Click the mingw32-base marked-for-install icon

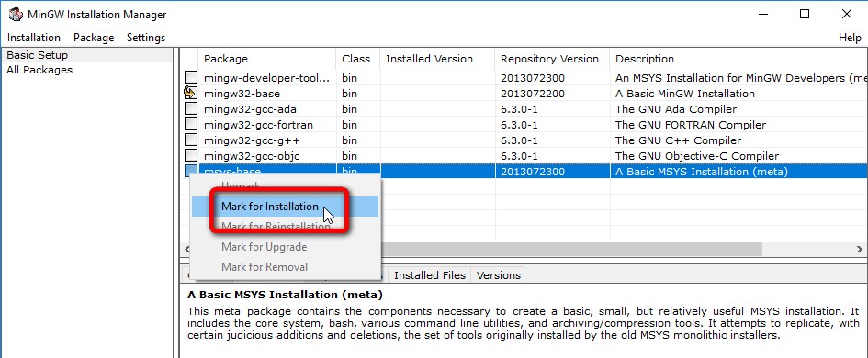point(190,93)
